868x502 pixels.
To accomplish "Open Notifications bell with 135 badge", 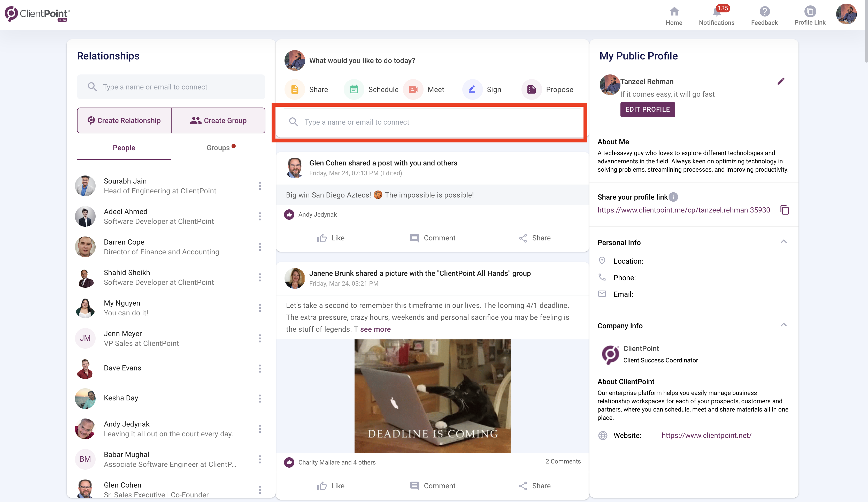I will click(x=717, y=12).
